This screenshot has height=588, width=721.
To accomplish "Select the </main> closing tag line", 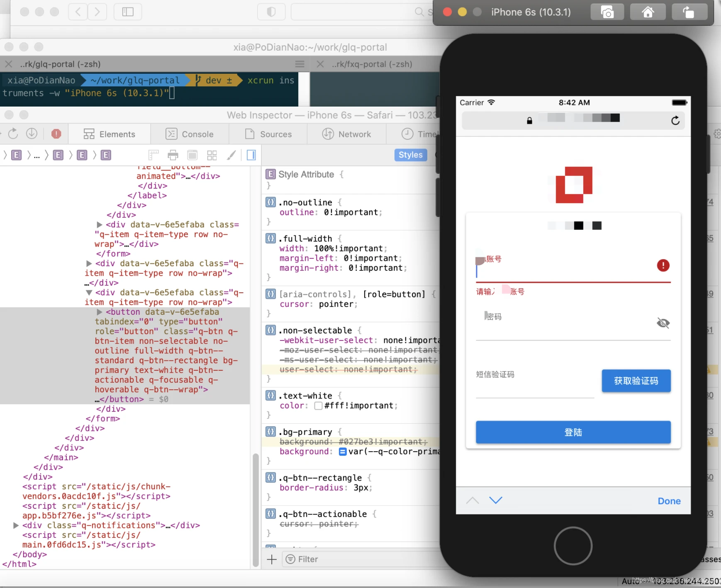I will tap(61, 457).
